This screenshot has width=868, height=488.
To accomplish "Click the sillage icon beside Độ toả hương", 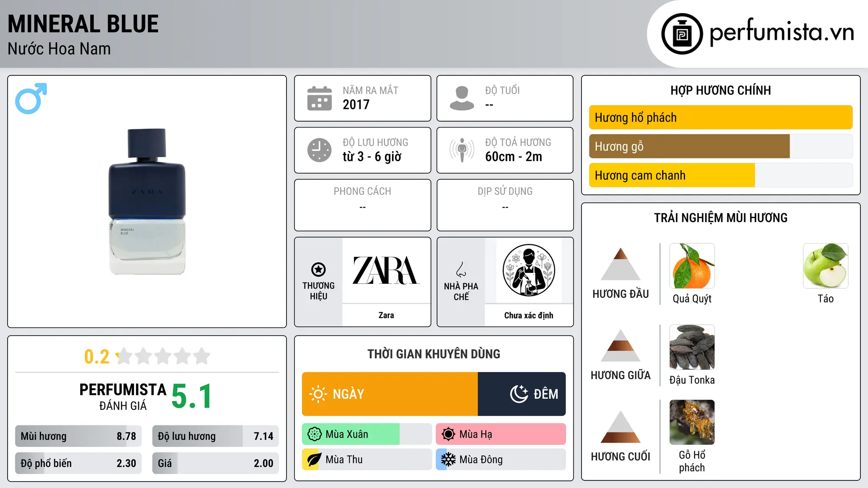I will coord(462,150).
